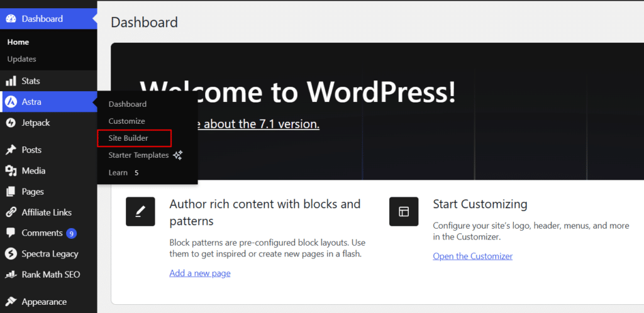Click the Start Customizing heading
The height and width of the screenshot is (313, 644).
coord(480,204)
